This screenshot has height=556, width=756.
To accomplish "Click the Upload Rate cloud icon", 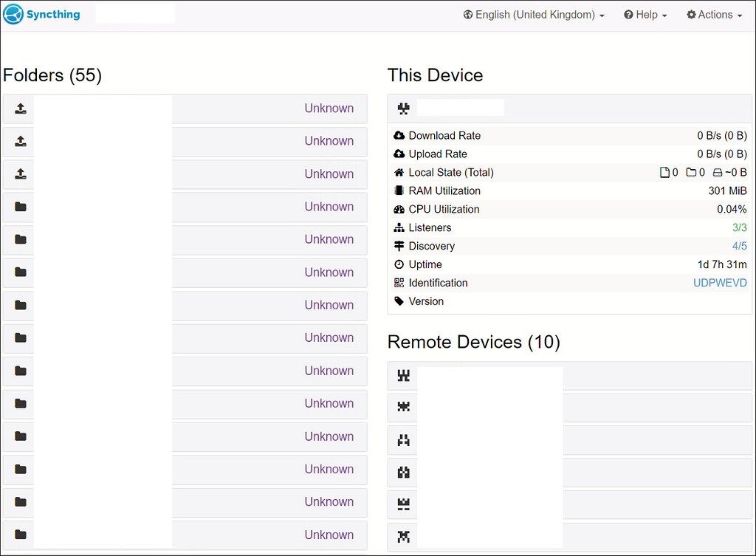I will point(399,154).
